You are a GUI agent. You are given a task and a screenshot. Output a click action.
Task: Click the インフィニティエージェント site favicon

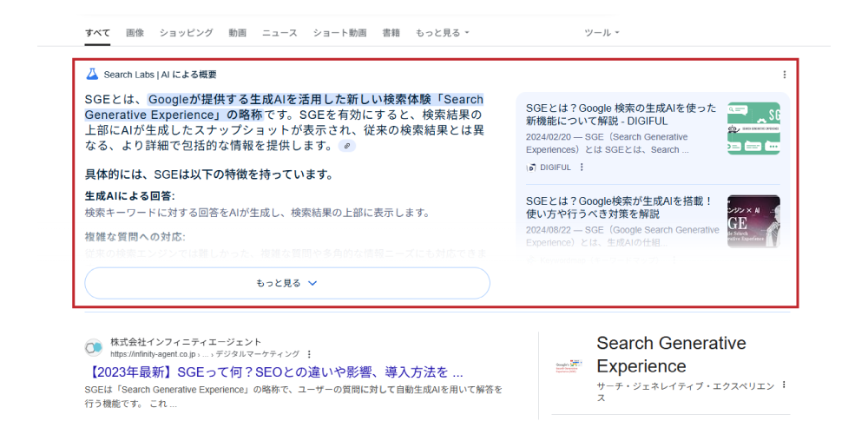pos(94,348)
